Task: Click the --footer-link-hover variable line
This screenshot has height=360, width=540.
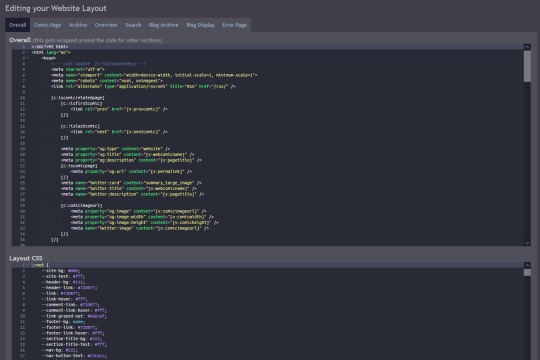Action: click(73, 333)
